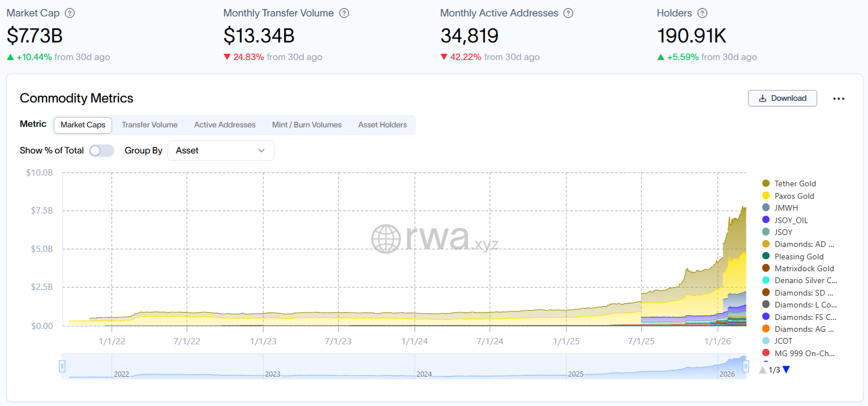Image resolution: width=868 pixels, height=406 pixels.
Task: Select the Asset Holders tab
Action: [x=382, y=125]
